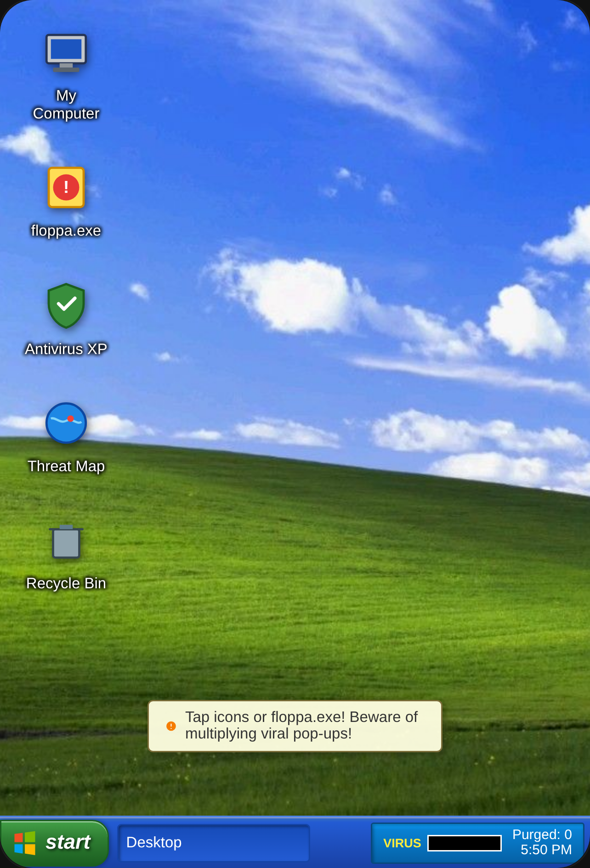Click the orange alert icon in tooltip

tap(171, 726)
